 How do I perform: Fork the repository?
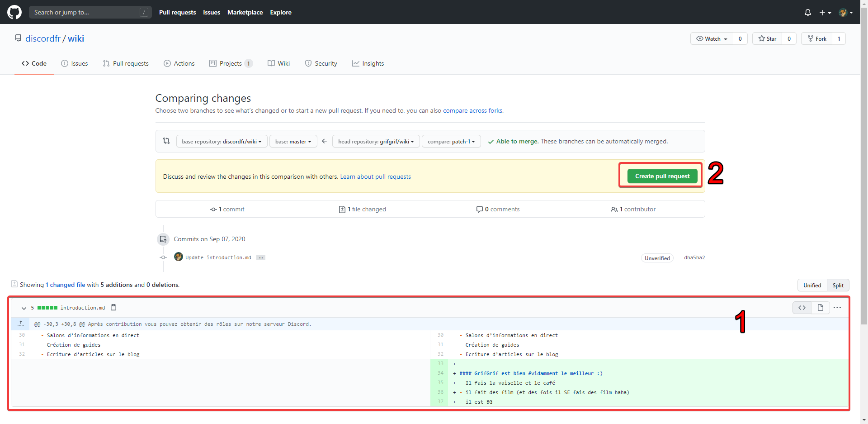point(817,38)
